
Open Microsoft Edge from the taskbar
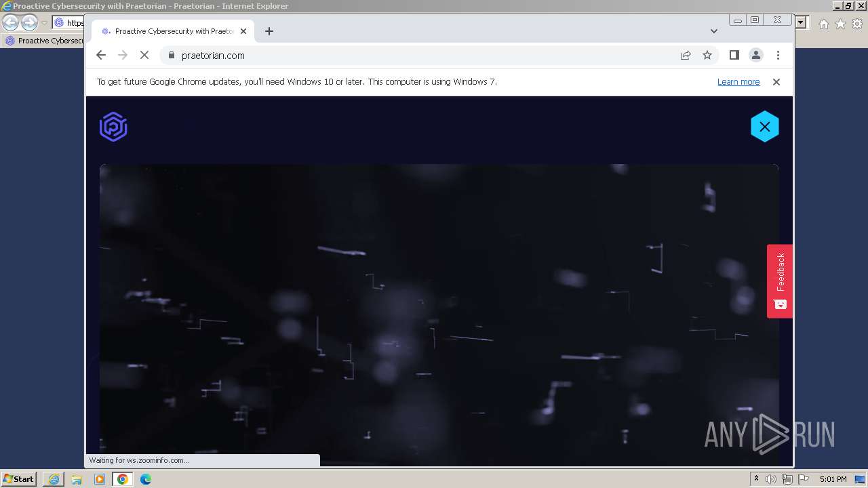[x=146, y=479]
